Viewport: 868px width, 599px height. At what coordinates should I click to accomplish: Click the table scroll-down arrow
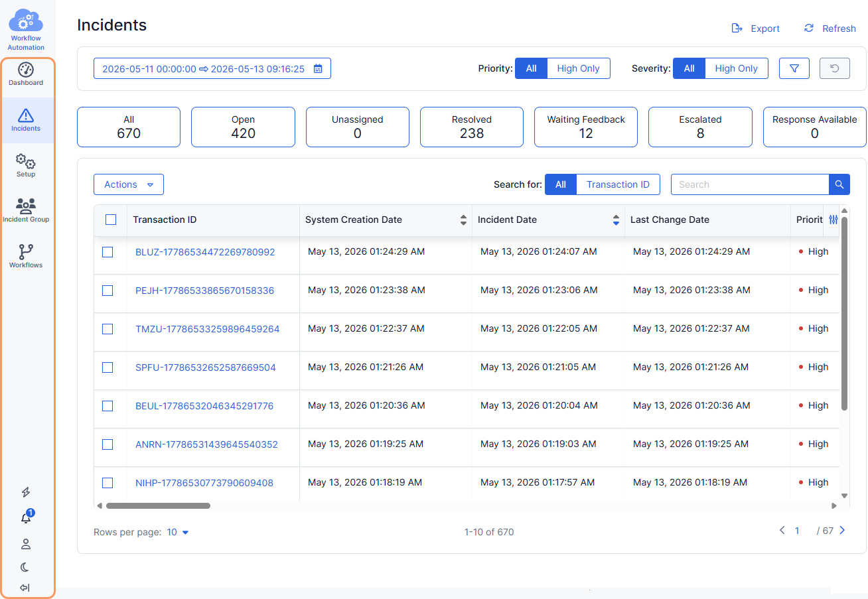click(x=844, y=496)
